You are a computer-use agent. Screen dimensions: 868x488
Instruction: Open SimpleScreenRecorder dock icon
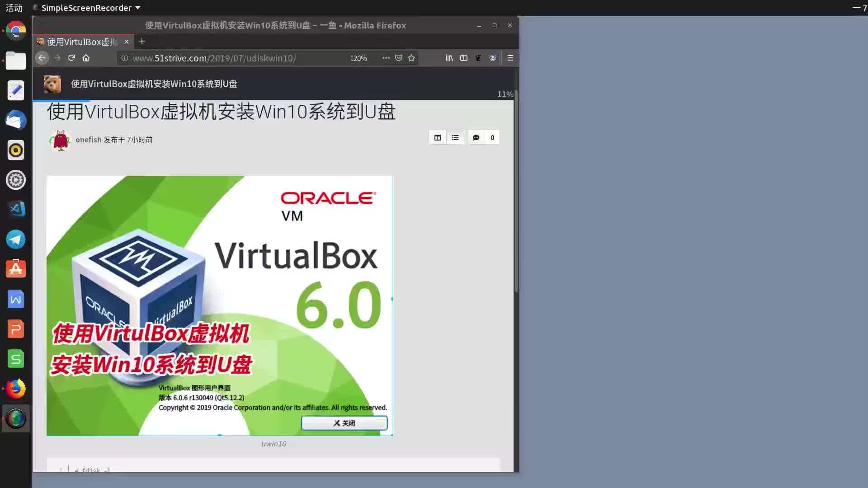[16, 418]
